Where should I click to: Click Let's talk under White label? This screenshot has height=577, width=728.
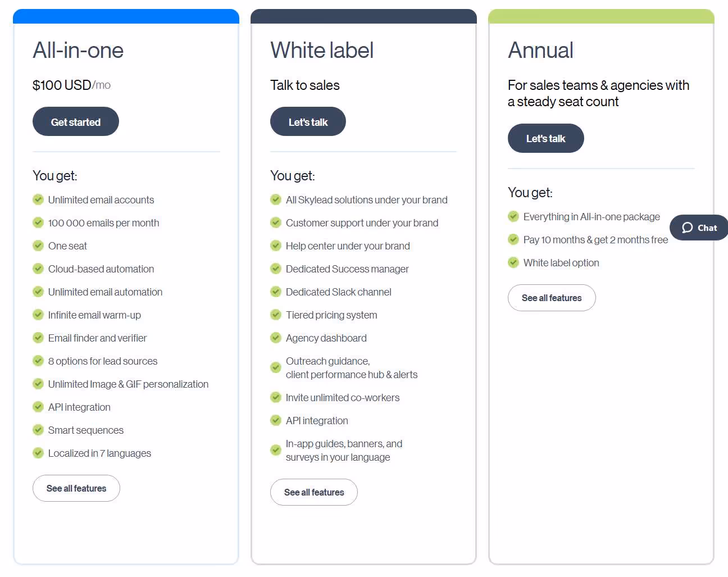(x=308, y=121)
